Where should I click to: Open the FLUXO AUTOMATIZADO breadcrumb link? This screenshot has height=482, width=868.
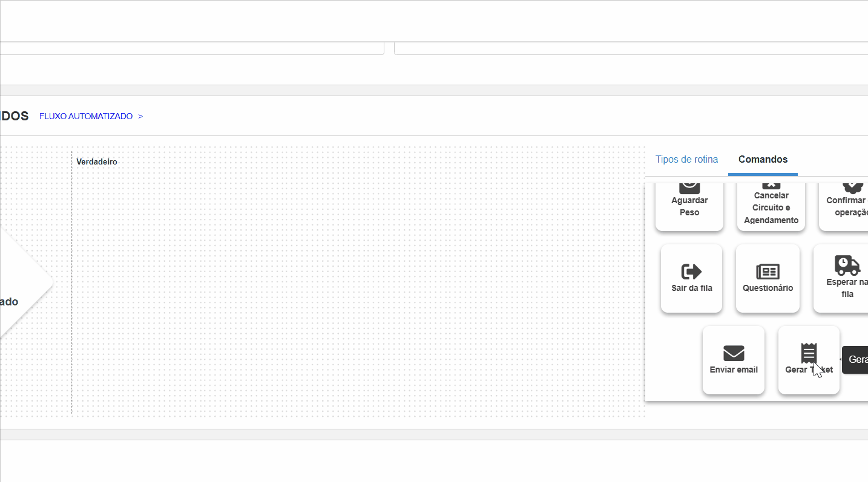pyautogui.click(x=86, y=116)
